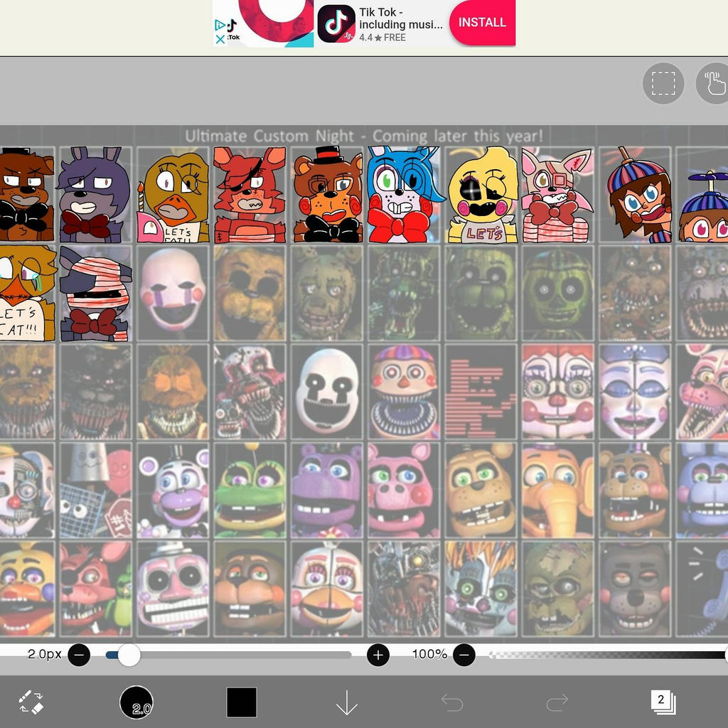Tap the pink INSTALL button

tap(482, 22)
